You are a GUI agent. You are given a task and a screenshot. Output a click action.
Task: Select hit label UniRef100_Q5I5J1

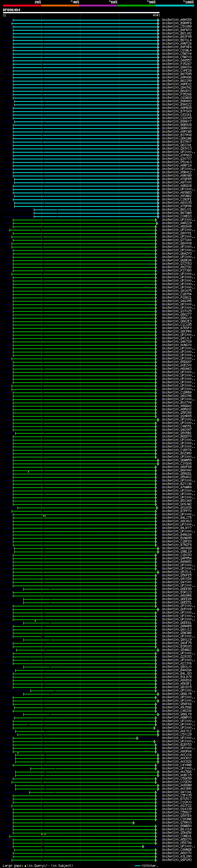[177, 572]
